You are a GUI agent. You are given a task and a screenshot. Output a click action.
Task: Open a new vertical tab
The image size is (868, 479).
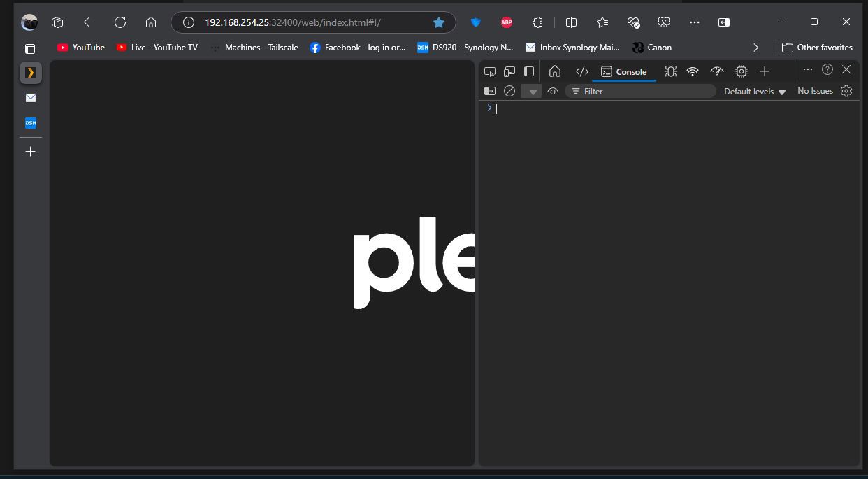[31, 151]
